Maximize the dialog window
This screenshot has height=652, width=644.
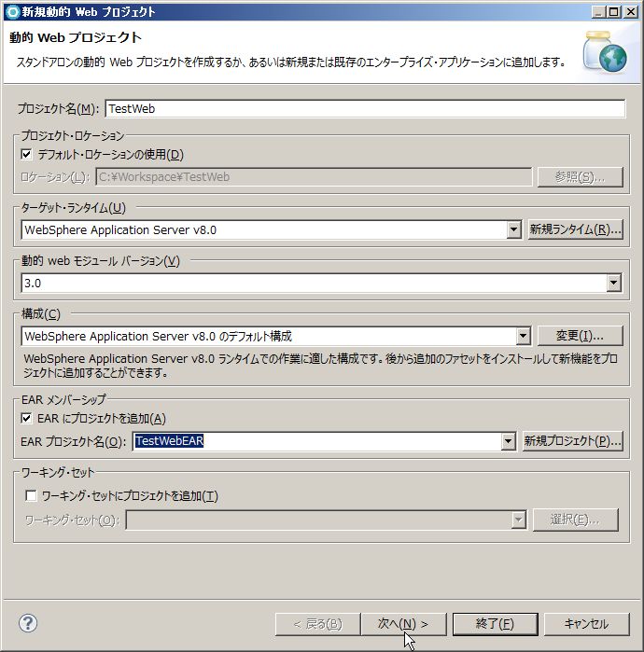pyautogui.click(x=613, y=11)
